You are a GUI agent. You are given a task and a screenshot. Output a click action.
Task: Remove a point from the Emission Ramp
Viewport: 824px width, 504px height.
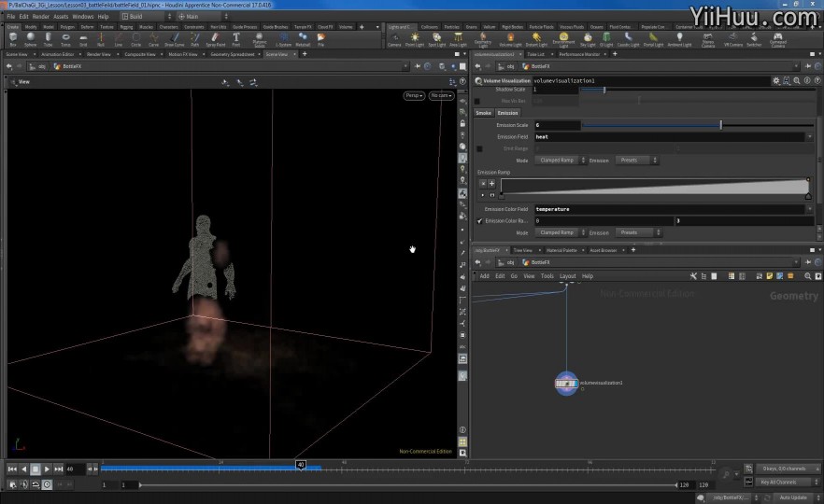click(483, 183)
